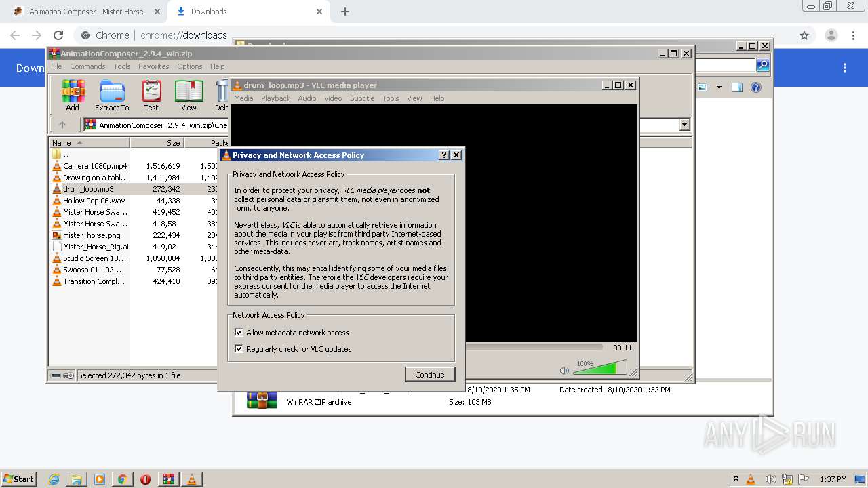The height and width of the screenshot is (488, 868).
Task: Open the VLC Subtitle menu
Action: (362, 98)
